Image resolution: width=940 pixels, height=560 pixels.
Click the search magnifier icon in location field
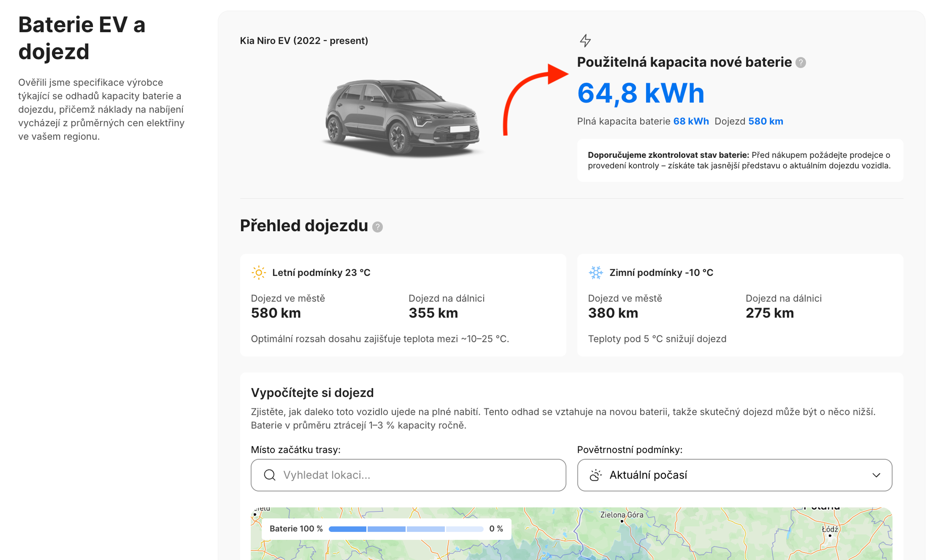270,475
